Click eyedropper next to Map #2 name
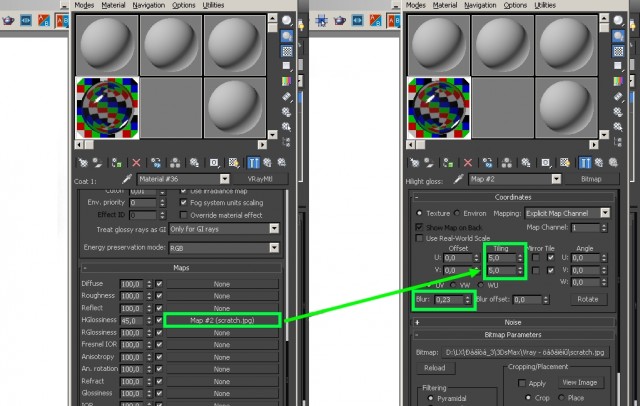The width and height of the screenshot is (640, 406). point(458,179)
